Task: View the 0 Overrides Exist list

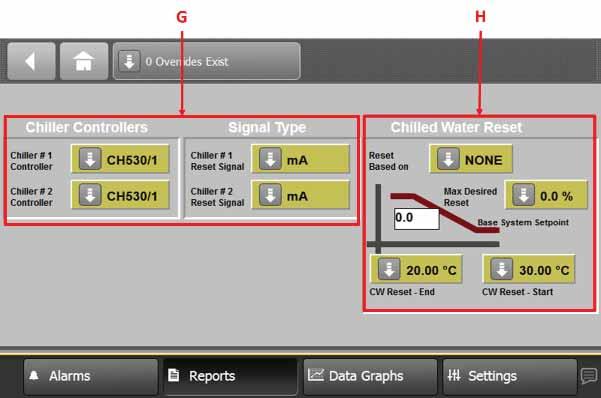Action: (207, 61)
